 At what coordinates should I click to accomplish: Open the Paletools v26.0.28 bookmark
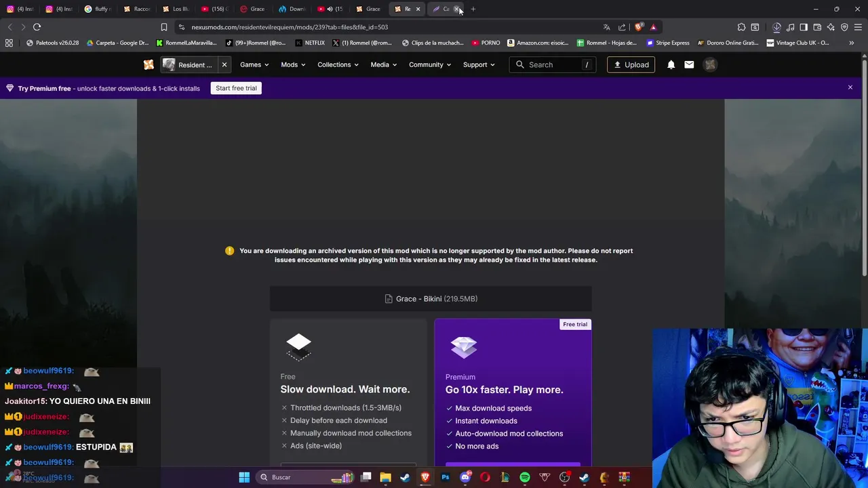click(53, 43)
